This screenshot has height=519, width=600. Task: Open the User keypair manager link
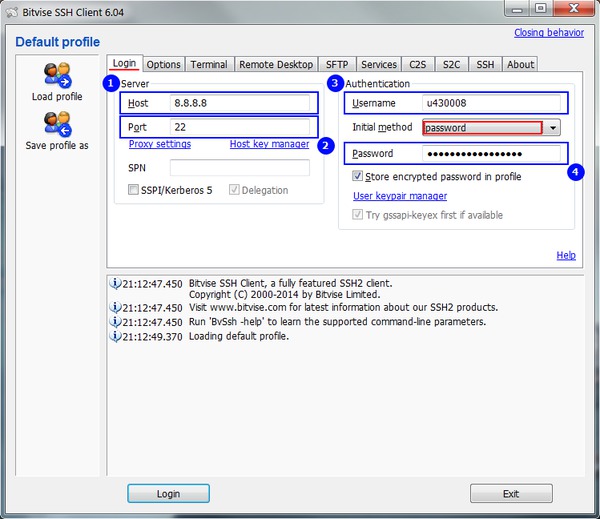[x=400, y=196]
